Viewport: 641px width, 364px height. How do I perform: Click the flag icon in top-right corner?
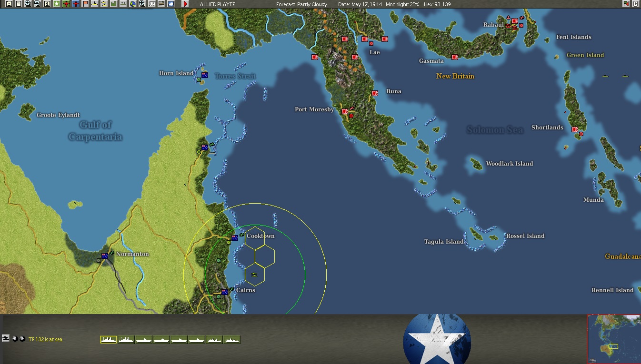626,4
